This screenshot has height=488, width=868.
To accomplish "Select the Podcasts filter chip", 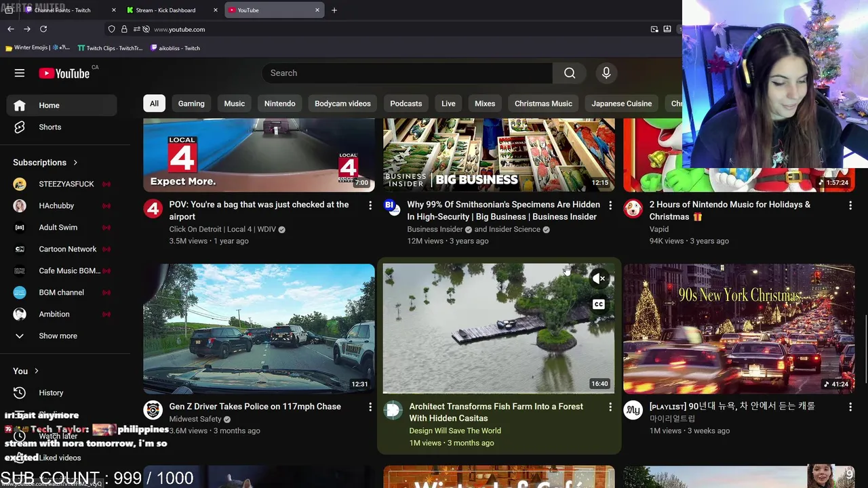I will 406,104.
